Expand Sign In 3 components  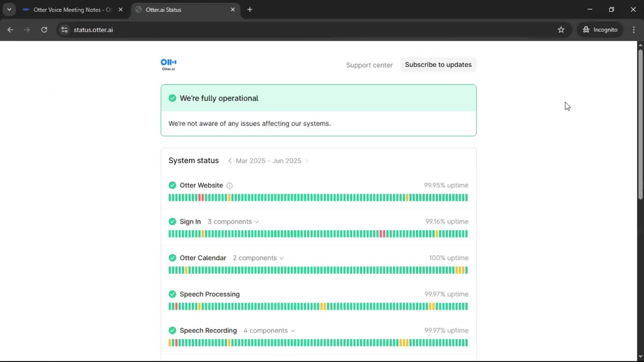[233, 222]
